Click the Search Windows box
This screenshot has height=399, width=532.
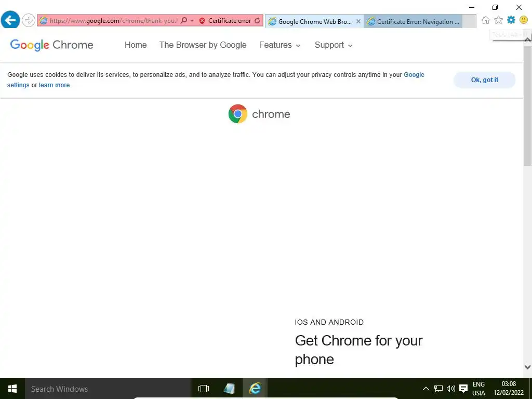click(108, 389)
